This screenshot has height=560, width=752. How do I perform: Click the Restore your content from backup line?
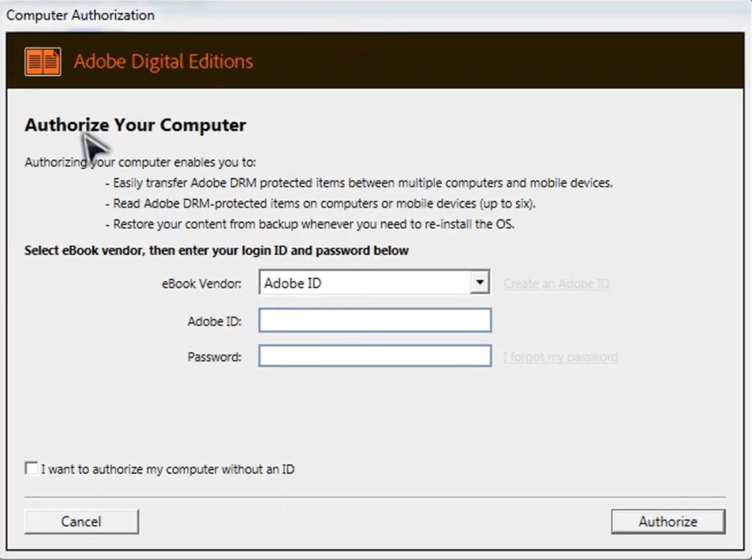tap(310, 224)
